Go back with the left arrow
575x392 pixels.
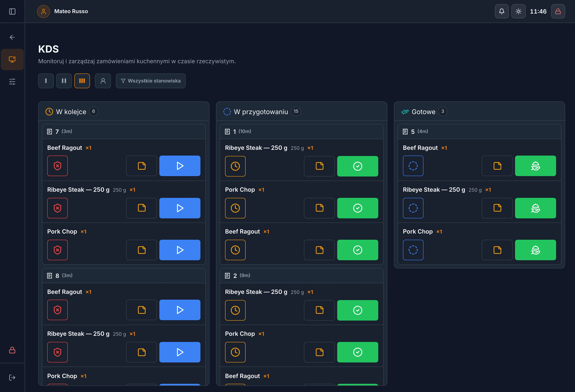click(12, 37)
